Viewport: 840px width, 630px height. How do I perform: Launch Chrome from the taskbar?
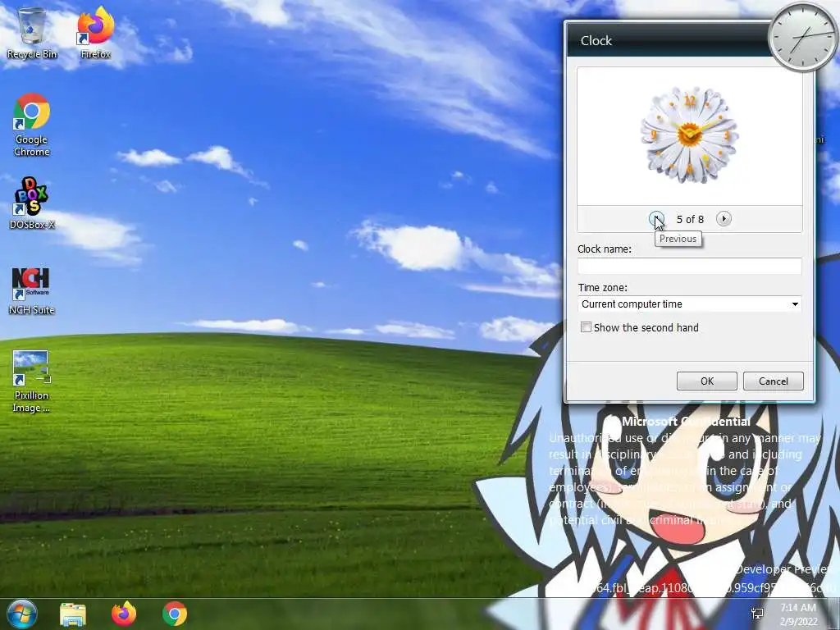coord(175,614)
